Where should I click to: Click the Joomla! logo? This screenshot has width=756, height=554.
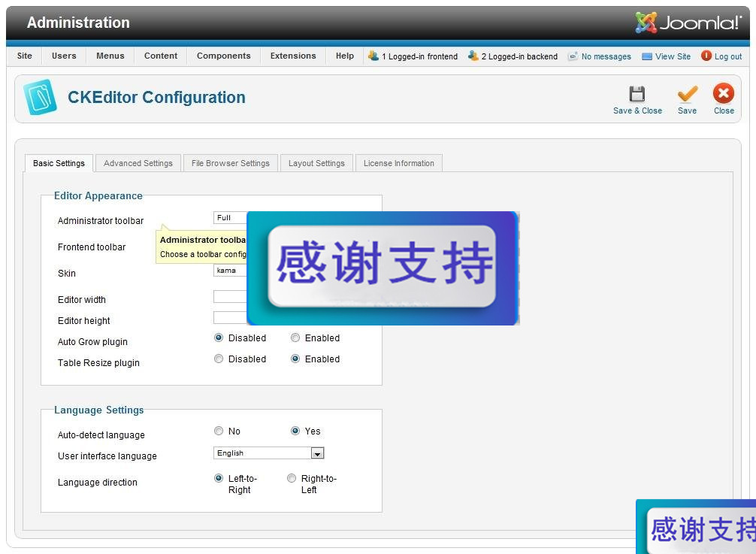(x=688, y=23)
